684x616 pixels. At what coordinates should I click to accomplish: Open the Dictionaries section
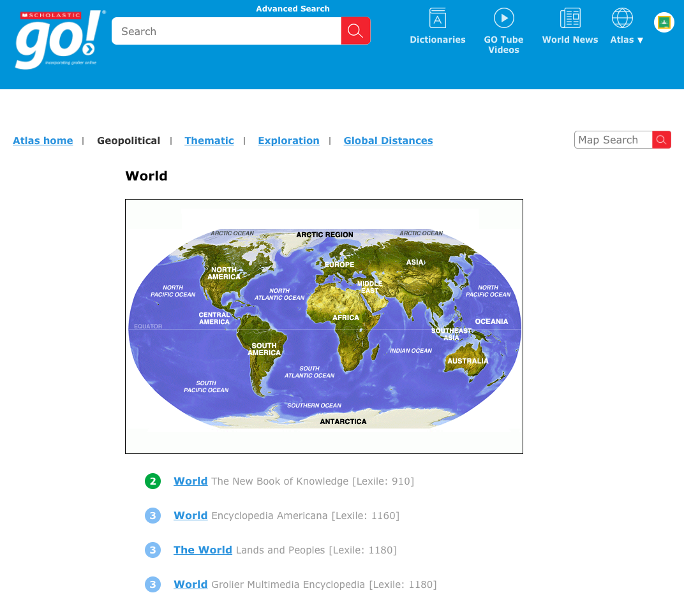[438, 26]
